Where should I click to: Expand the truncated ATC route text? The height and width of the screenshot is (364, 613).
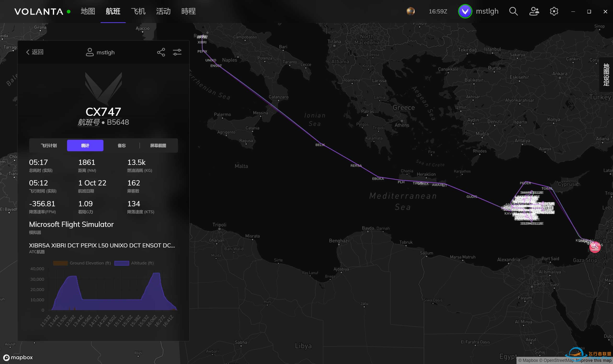click(102, 245)
